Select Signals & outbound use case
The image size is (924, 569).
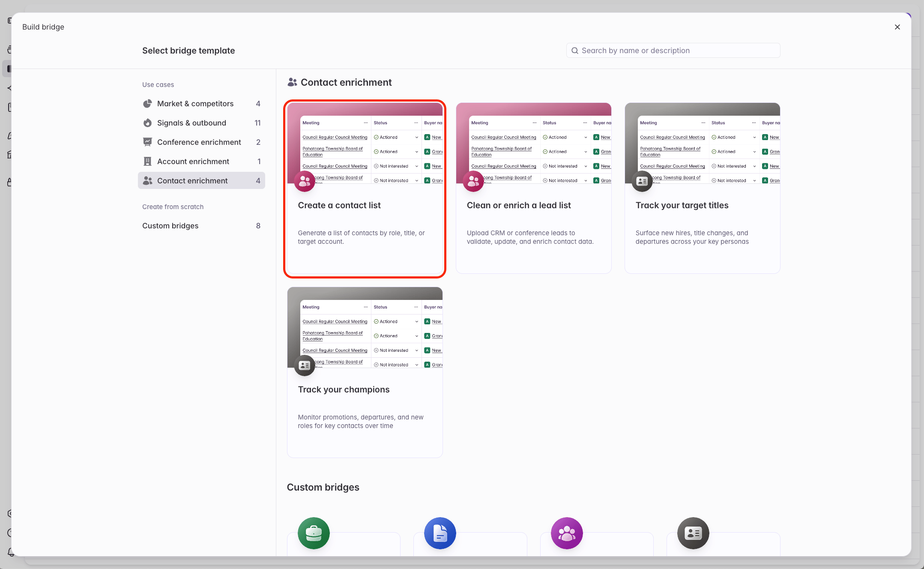click(201, 123)
